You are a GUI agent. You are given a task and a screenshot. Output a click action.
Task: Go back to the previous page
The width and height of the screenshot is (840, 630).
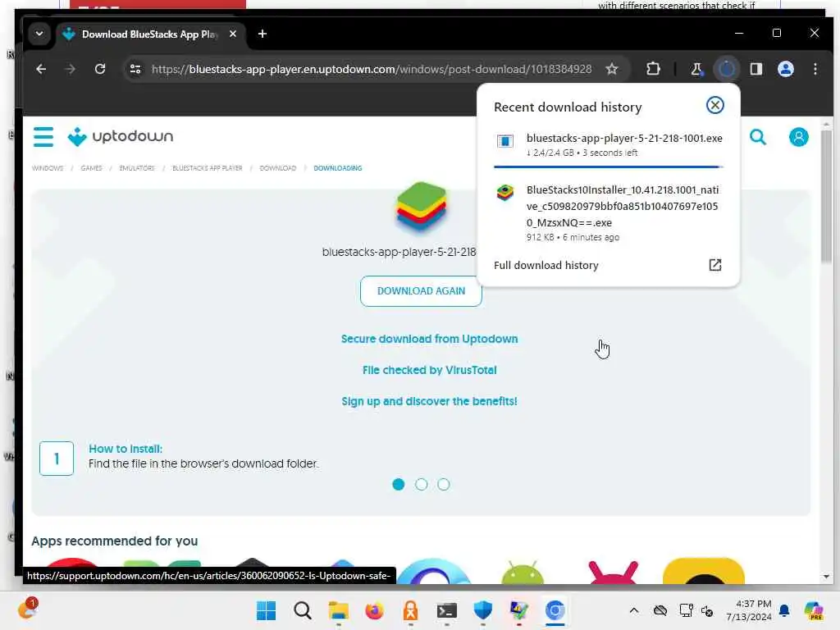[x=41, y=69]
